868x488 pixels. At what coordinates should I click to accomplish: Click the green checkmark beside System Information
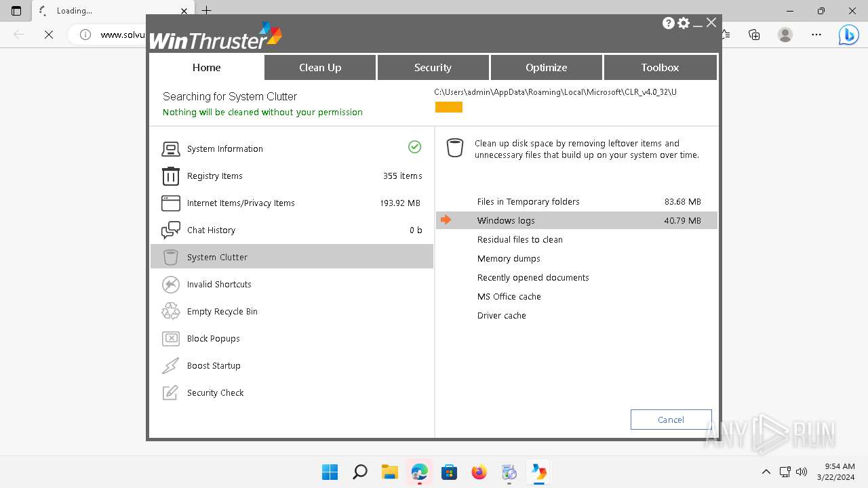tap(415, 147)
